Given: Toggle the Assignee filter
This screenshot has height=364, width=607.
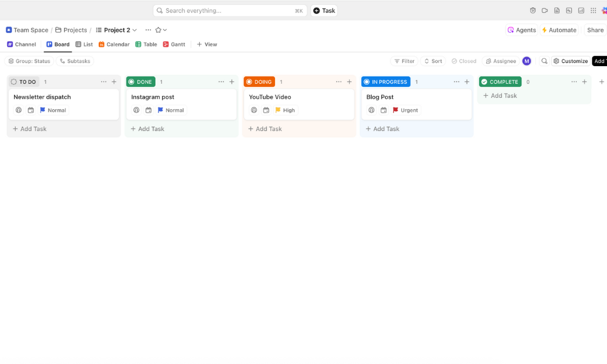Looking at the screenshot, I should click(501, 61).
